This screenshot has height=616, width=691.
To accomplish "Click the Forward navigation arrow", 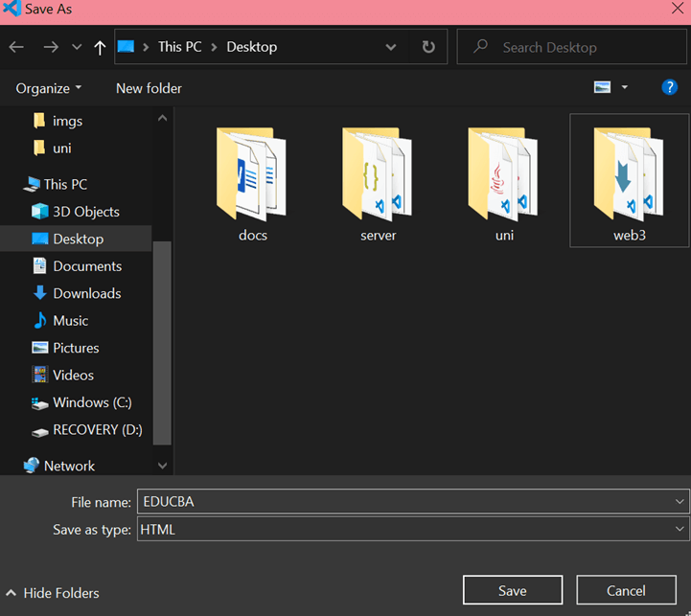I will click(51, 47).
